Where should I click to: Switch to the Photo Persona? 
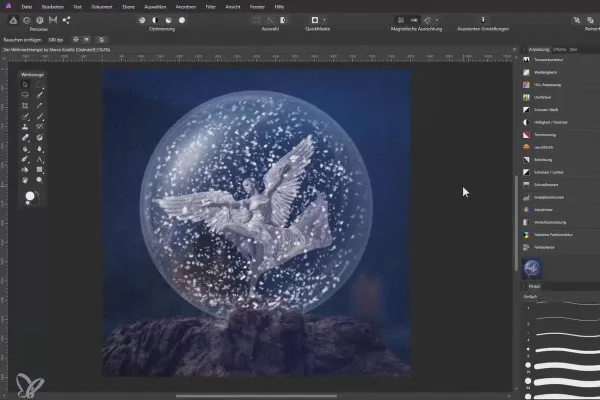tap(13, 20)
